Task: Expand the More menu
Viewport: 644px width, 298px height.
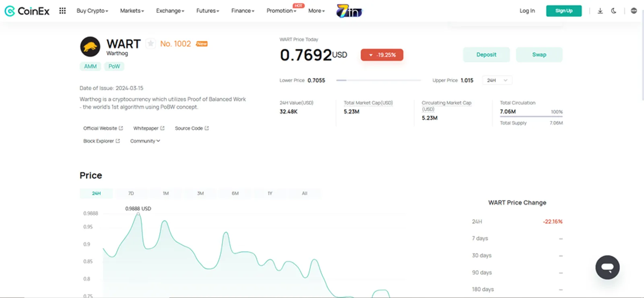Action: pyautogui.click(x=316, y=11)
